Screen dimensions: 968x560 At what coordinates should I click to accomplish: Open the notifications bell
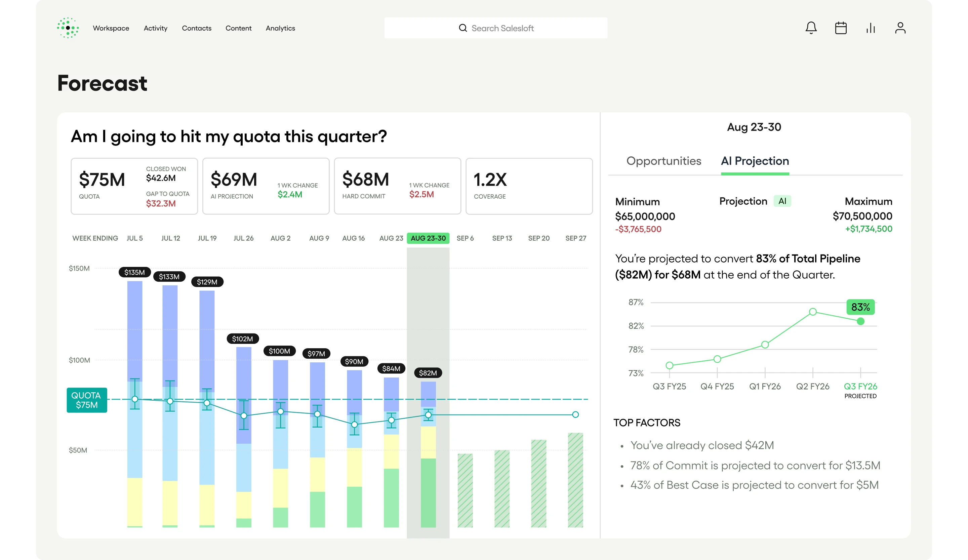coord(811,28)
